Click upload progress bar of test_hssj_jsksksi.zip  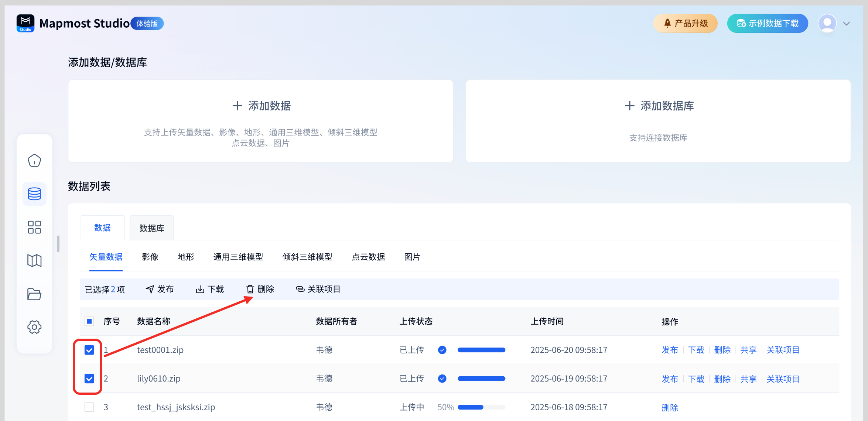click(481, 407)
